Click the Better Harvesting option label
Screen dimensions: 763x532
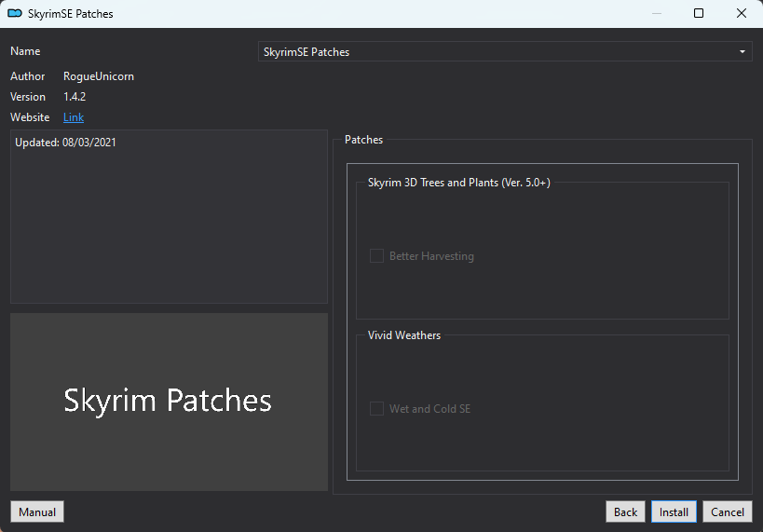tap(431, 256)
